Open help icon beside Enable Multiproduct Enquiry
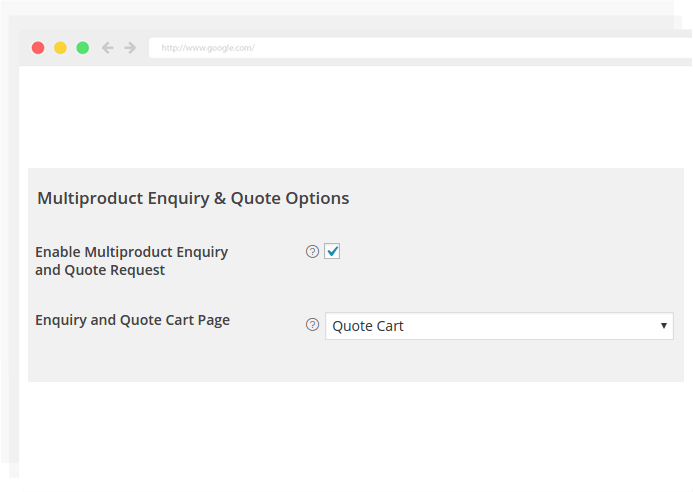The image size is (693, 492). (x=312, y=252)
